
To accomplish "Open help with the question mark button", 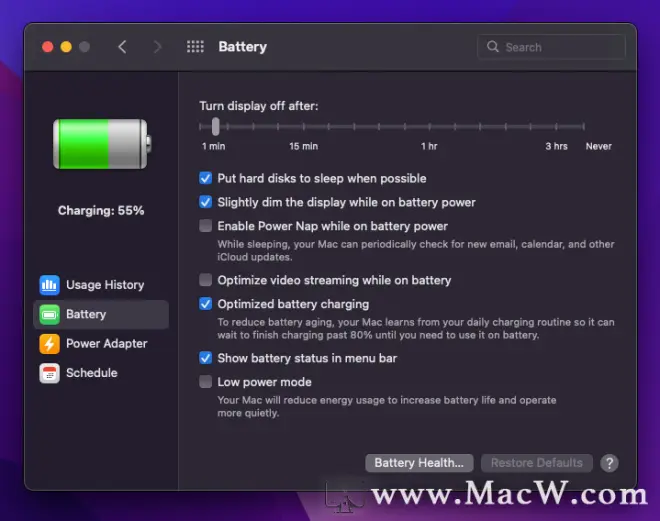I will (609, 463).
